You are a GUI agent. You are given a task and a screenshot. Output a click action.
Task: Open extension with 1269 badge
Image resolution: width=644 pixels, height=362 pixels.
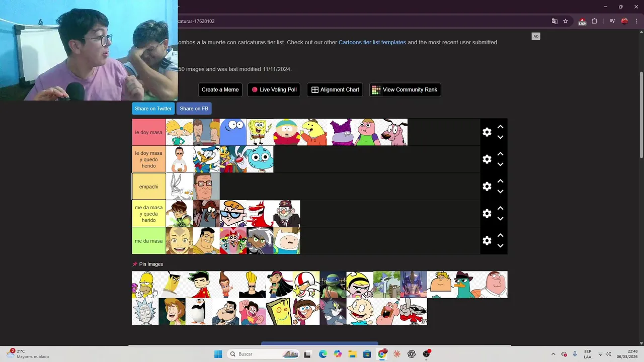click(582, 22)
